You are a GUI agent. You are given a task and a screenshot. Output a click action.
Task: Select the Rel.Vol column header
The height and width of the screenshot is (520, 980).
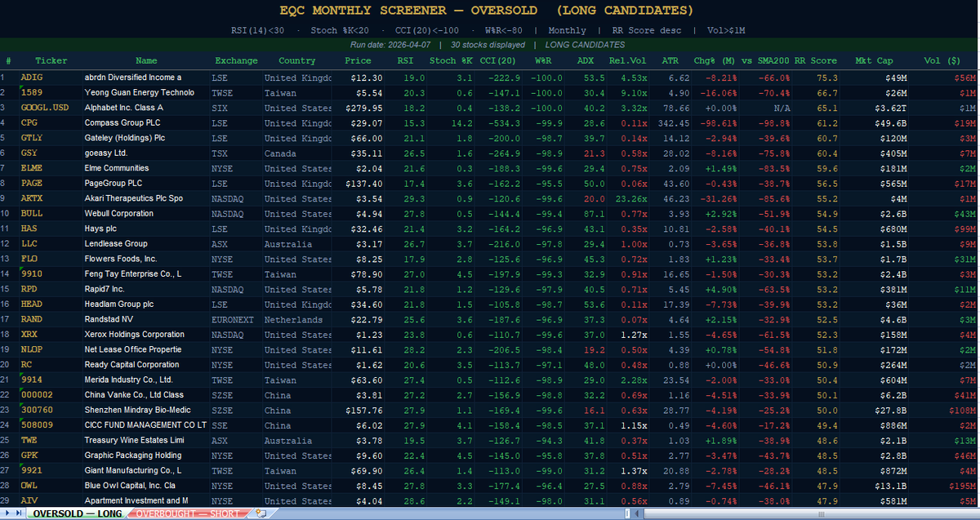point(629,60)
